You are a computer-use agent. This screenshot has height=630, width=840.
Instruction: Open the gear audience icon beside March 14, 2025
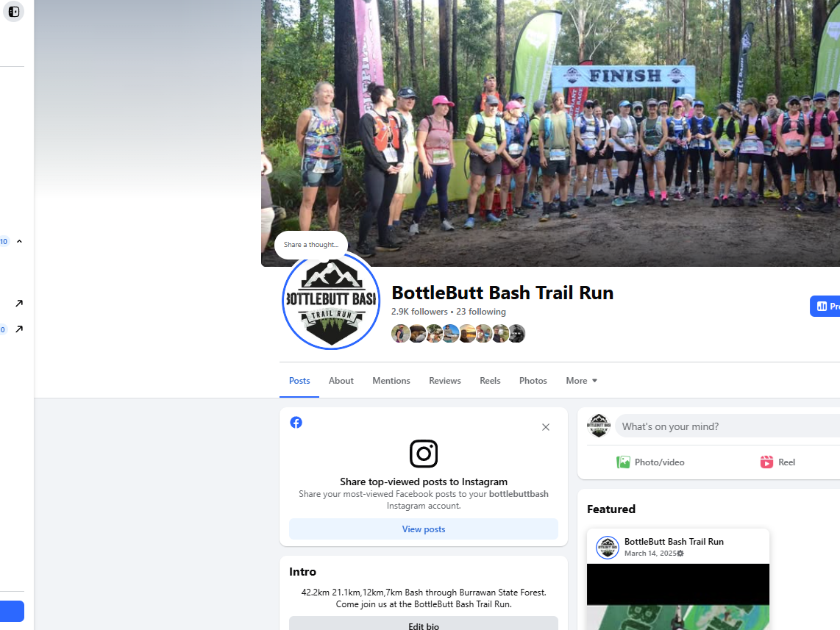[680, 554]
